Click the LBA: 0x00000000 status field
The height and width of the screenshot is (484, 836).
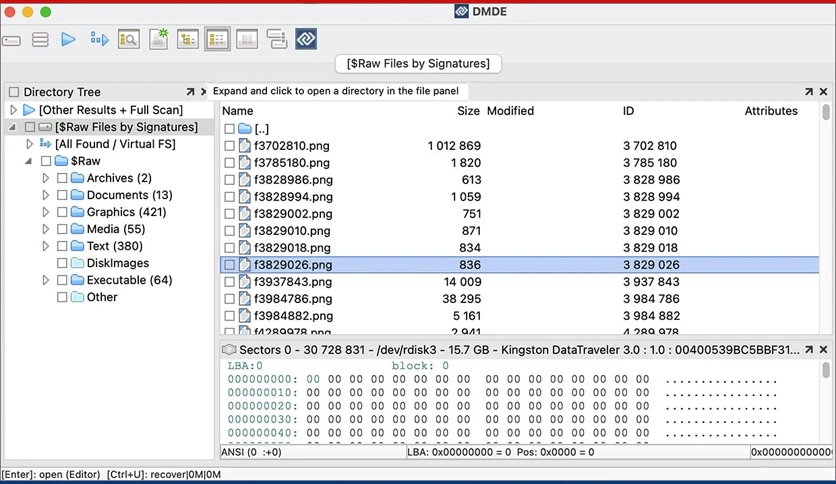(x=578, y=452)
